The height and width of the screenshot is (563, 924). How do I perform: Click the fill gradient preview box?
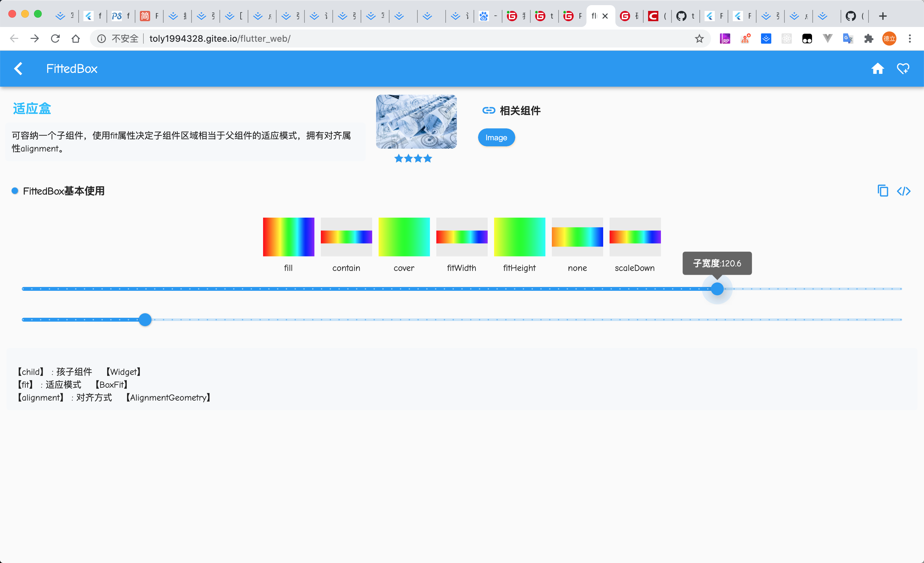click(x=288, y=237)
